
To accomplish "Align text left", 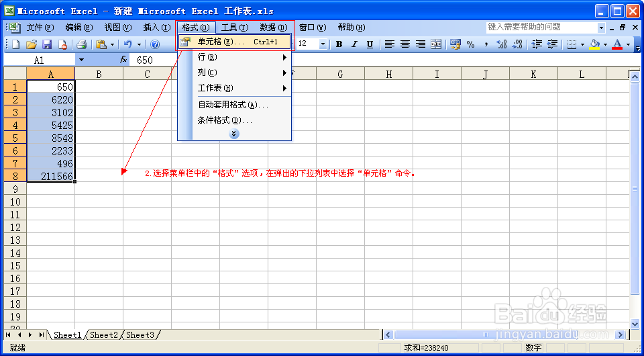I will pyautogui.click(x=389, y=44).
